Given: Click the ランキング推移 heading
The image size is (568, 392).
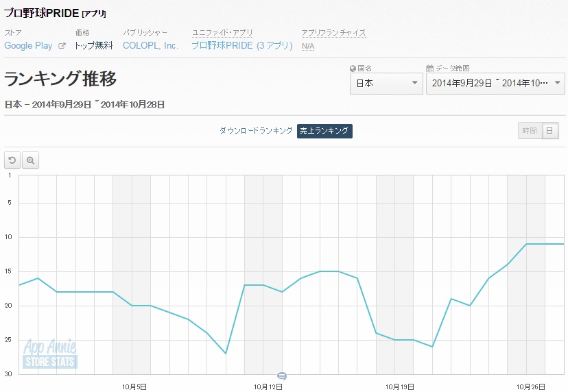Looking at the screenshot, I should 60,79.
